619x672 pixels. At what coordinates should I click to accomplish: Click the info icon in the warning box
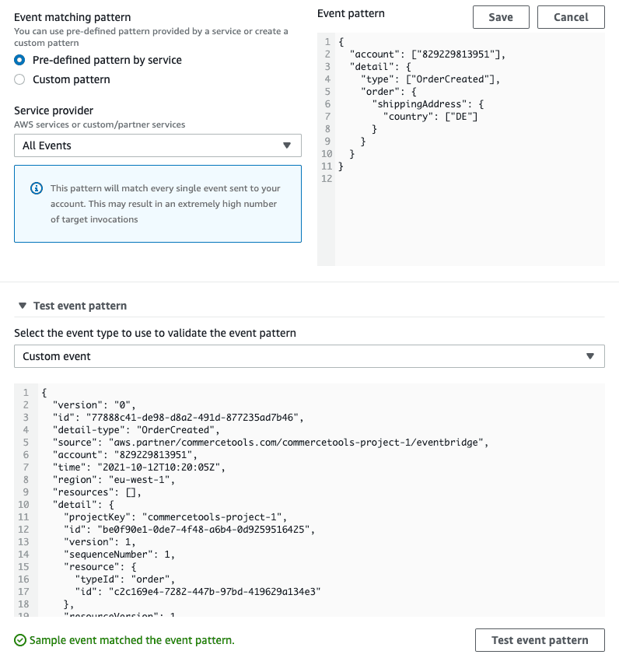tap(37, 188)
